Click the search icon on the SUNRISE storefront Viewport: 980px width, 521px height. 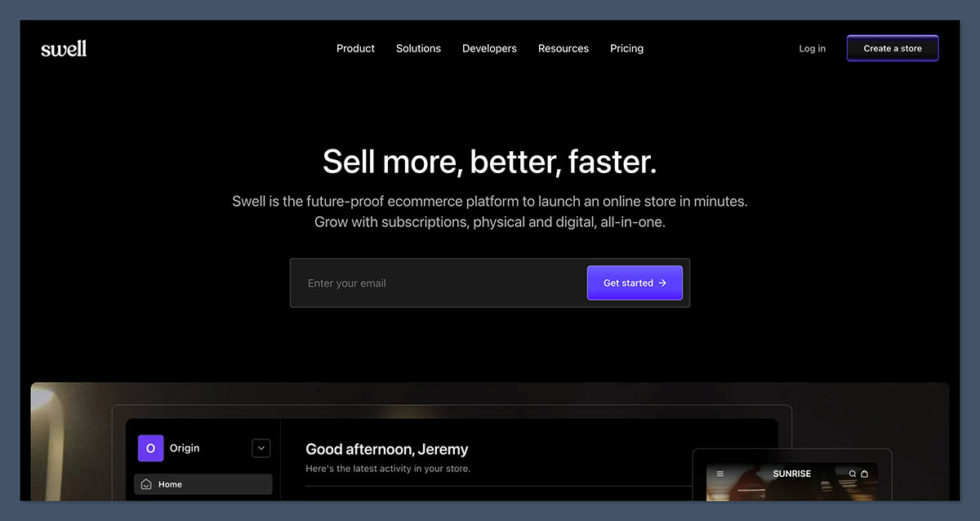tap(852, 474)
